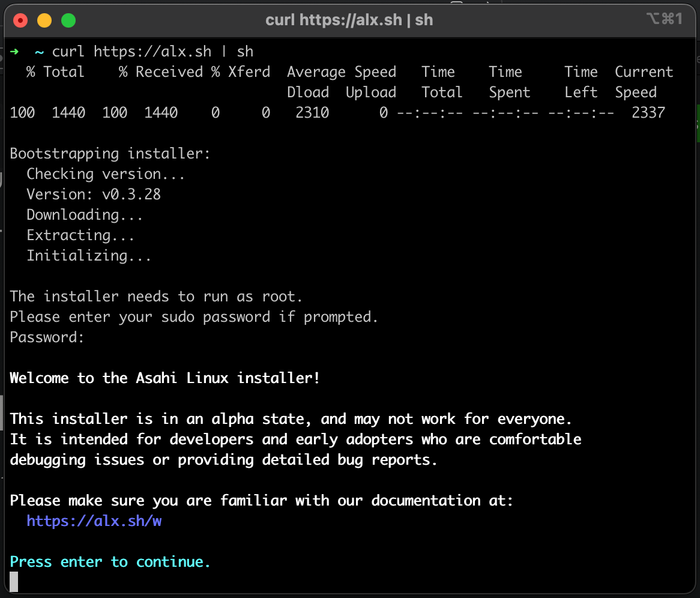Click the 'Checking version...' line

click(x=105, y=174)
